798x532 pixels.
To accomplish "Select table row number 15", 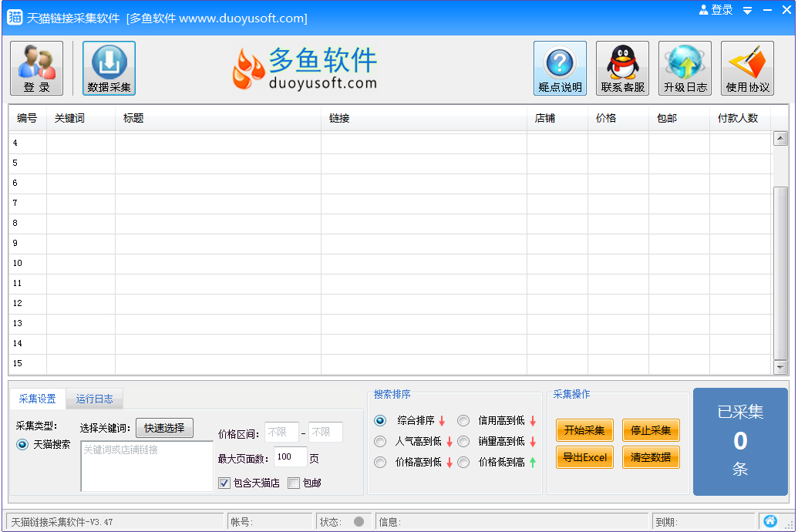I will point(390,364).
